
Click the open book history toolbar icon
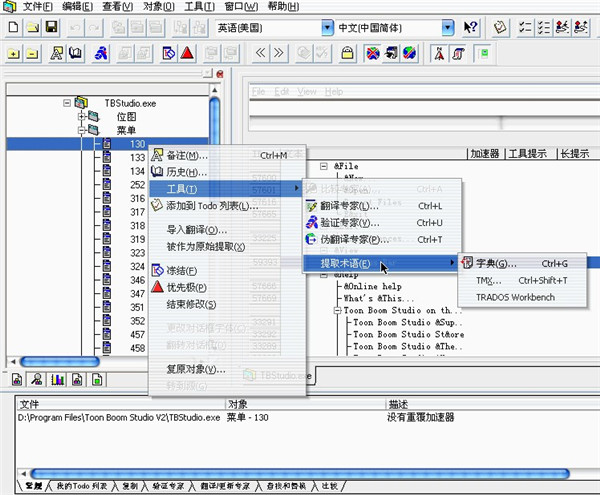(76, 52)
